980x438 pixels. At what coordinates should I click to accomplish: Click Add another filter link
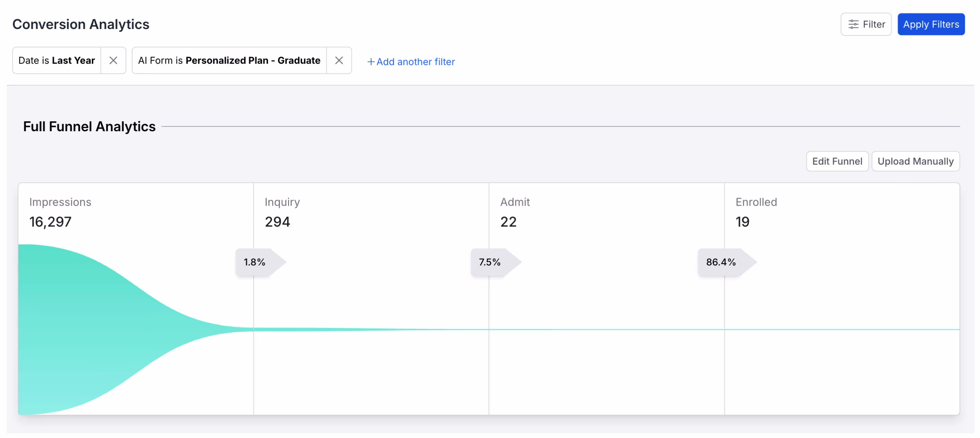coord(415,61)
